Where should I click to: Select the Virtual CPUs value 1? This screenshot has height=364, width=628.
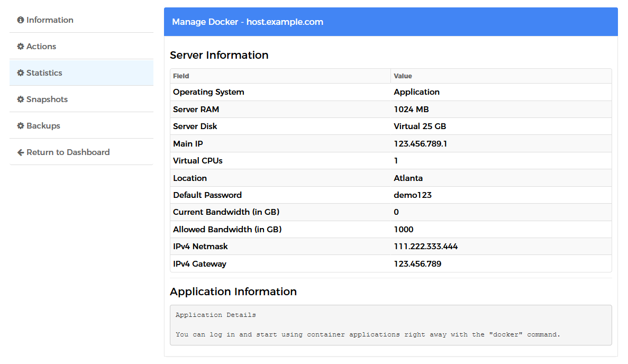click(396, 161)
